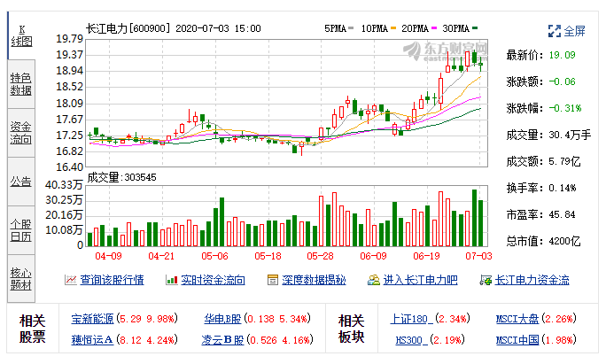This screenshot has width=606, height=364.
Task: Open the 长江电力资金流 link
Action: pos(532,280)
